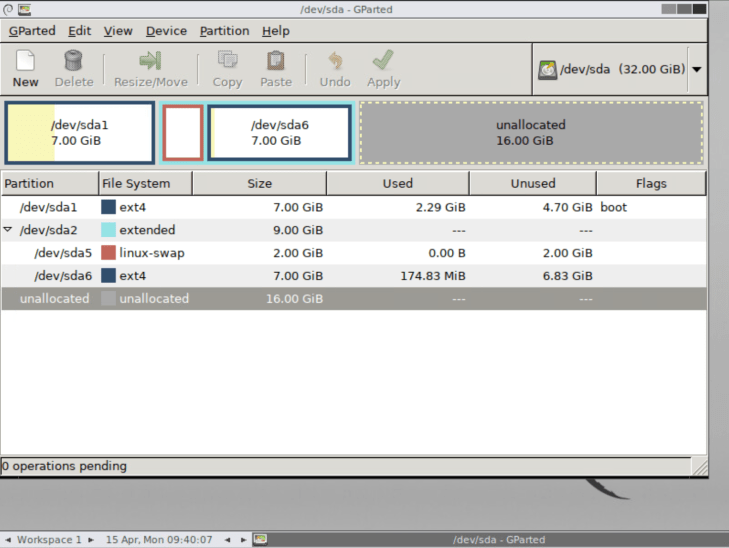Click the linux-swap file system label
The height and width of the screenshot is (548, 729).
click(x=152, y=253)
